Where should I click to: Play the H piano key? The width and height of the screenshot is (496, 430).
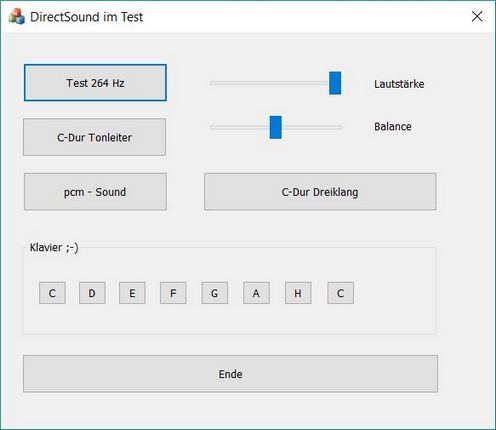coord(298,293)
